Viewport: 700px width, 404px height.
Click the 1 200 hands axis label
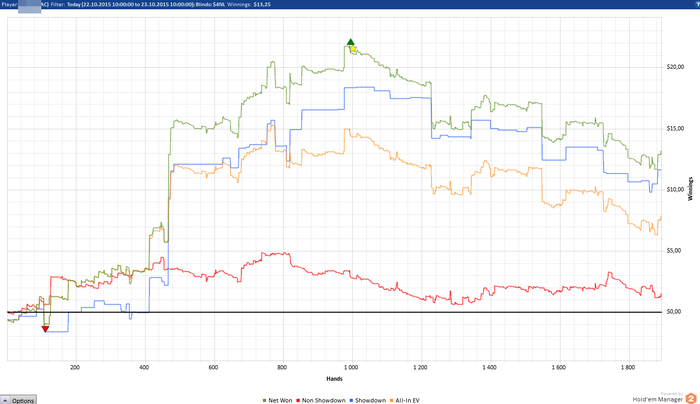tap(420, 367)
